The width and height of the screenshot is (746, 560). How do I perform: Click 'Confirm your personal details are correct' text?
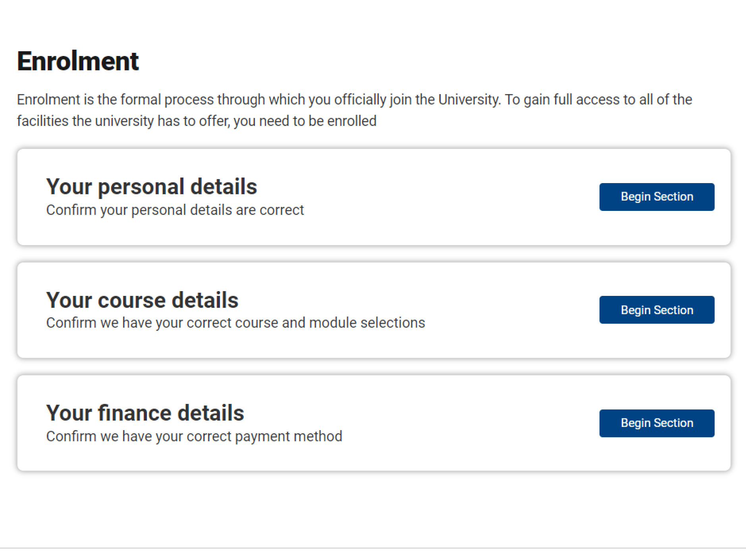[175, 210]
